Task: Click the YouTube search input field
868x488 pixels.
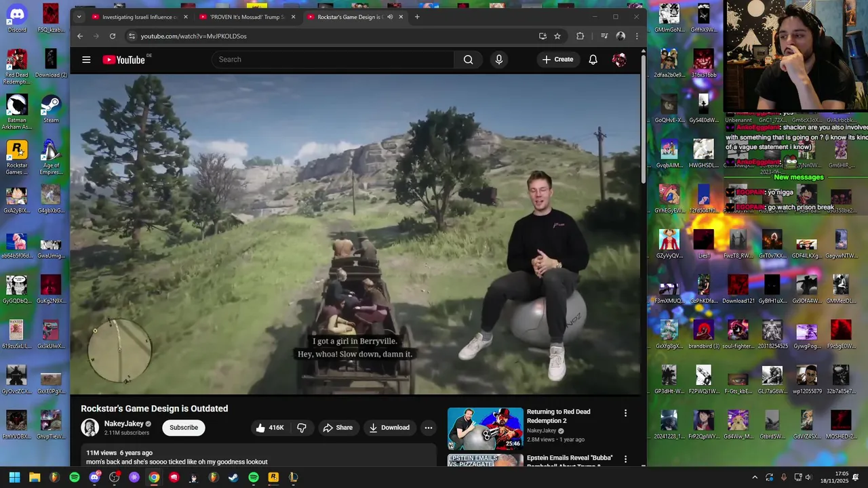Action: 333,60
